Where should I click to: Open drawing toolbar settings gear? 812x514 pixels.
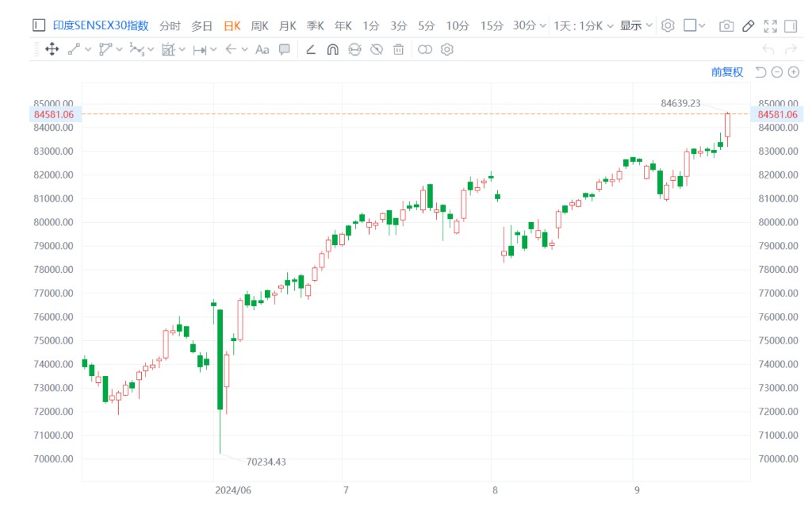click(x=447, y=49)
